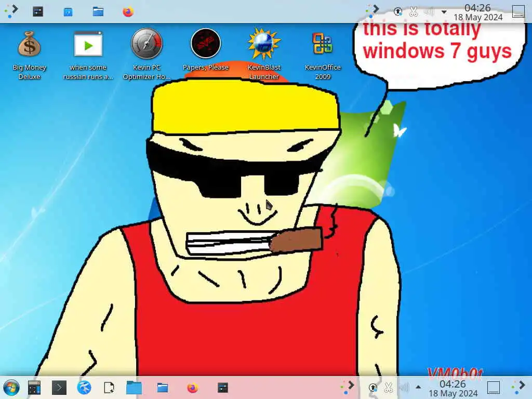
Task: Open the Big Money Deluxe desktop shortcut
Action: pyautogui.click(x=29, y=54)
